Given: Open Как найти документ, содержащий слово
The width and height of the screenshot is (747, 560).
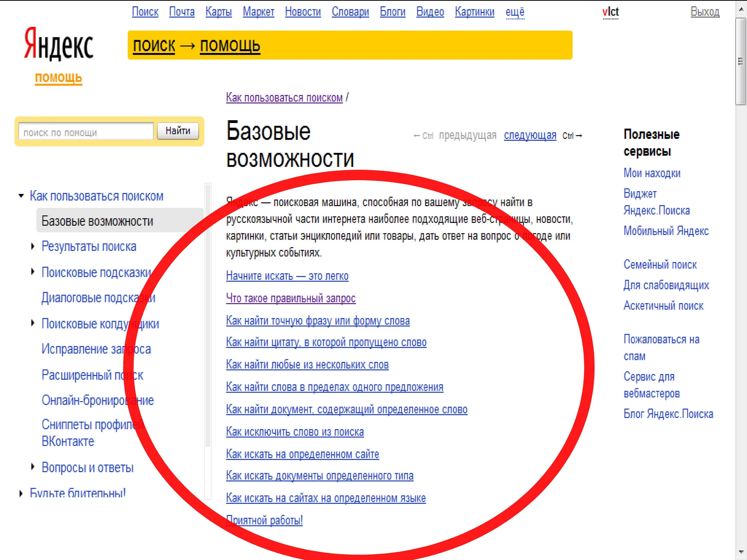Looking at the screenshot, I should [347, 409].
